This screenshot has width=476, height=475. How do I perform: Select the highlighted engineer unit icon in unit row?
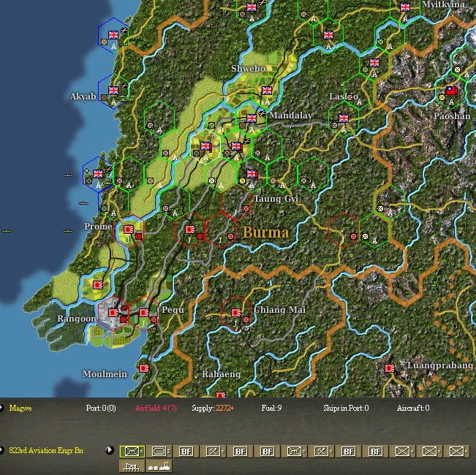(x=132, y=451)
